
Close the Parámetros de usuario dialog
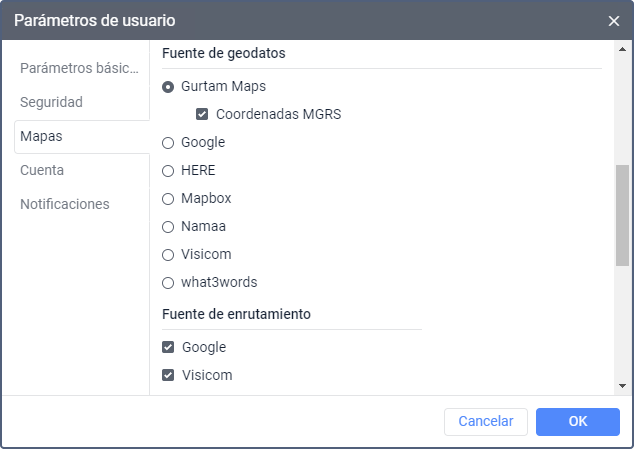click(614, 20)
